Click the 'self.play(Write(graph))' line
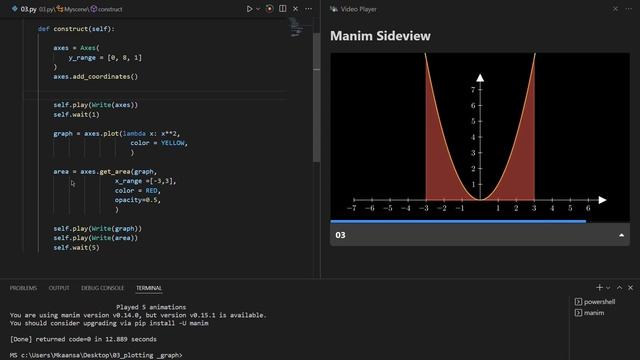Image resolution: width=640 pixels, height=360 pixels. pyautogui.click(x=98, y=229)
